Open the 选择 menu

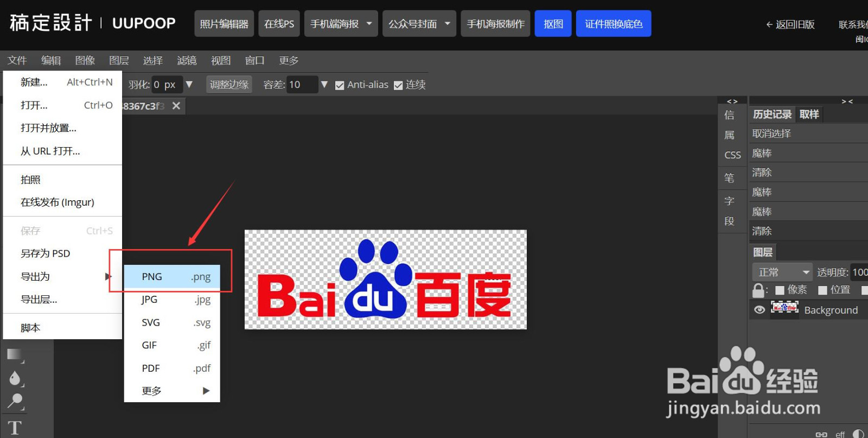coord(153,60)
